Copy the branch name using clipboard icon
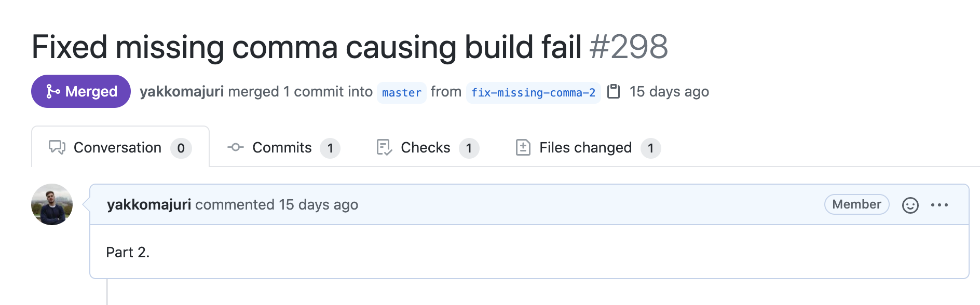 [x=615, y=92]
